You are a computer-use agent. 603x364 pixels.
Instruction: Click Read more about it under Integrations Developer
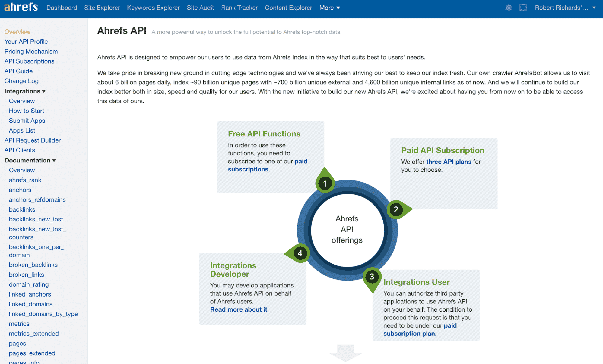[x=238, y=309]
